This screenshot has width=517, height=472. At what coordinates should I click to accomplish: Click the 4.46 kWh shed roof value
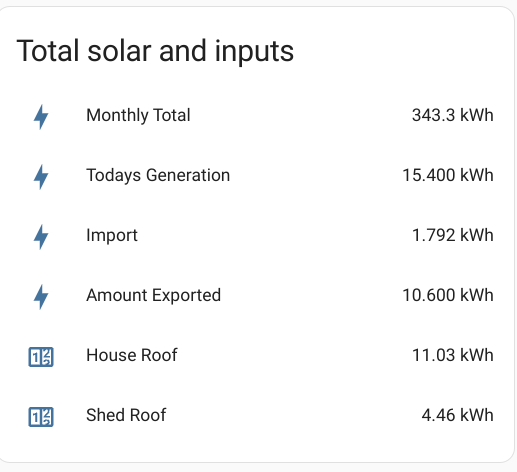tap(457, 415)
